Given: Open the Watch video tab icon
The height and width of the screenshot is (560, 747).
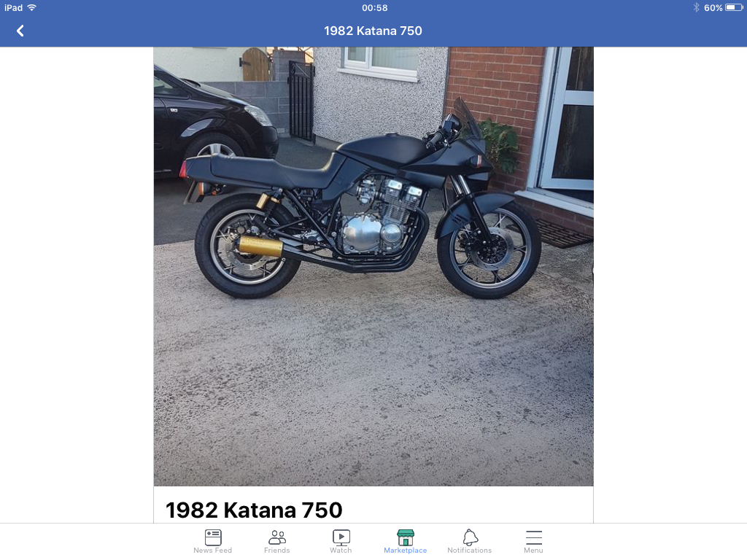Looking at the screenshot, I should pos(341,537).
